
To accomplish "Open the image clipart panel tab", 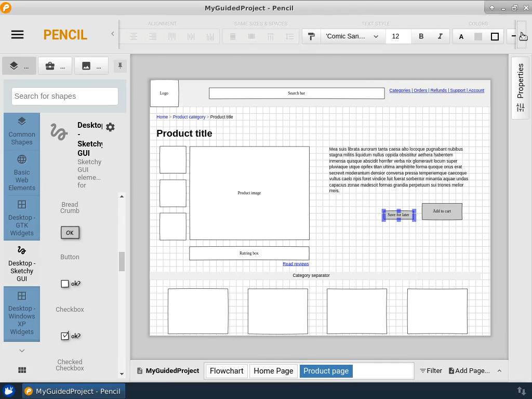I will click(x=91, y=66).
